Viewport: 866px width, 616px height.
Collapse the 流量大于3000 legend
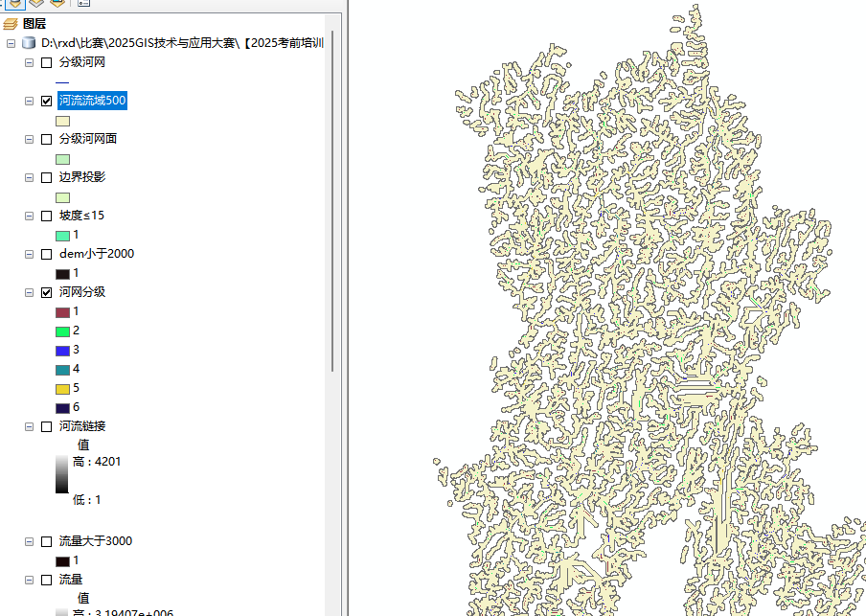click(30, 541)
